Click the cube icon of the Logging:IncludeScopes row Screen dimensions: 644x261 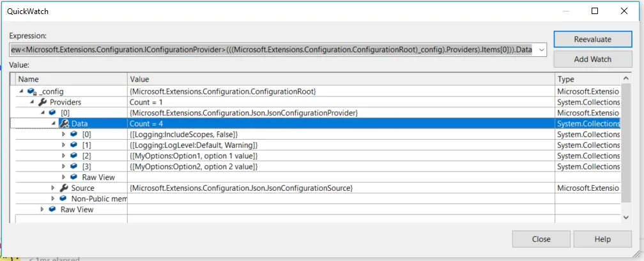tap(74, 135)
